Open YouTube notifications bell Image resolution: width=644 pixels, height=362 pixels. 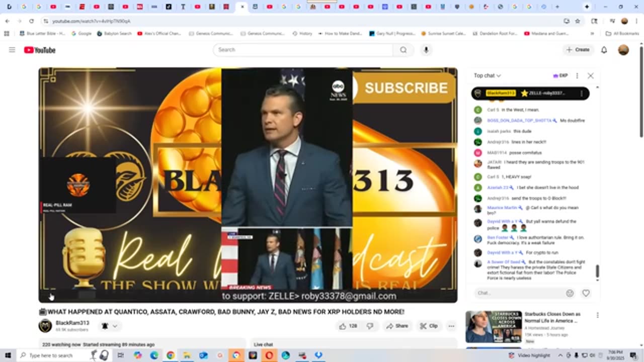[x=604, y=50]
